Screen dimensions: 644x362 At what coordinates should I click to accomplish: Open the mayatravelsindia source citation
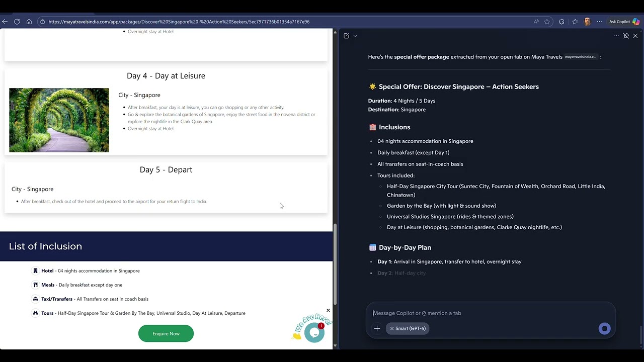pos(581,57)
